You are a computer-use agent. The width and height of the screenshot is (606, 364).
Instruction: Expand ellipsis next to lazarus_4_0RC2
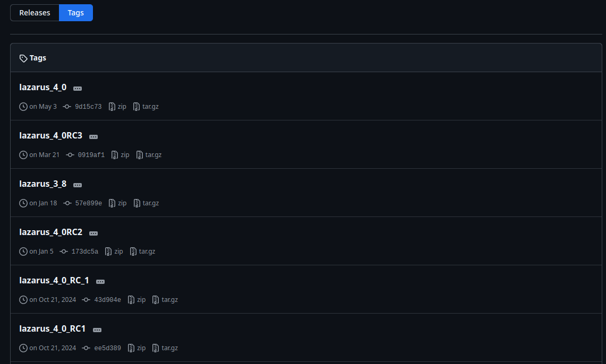(93, 233)
